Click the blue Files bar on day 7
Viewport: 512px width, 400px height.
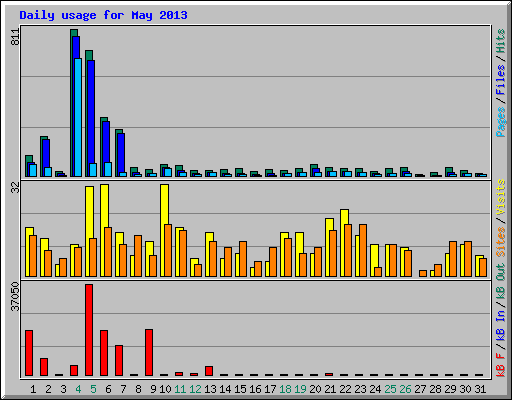click(x=121, y=155)
